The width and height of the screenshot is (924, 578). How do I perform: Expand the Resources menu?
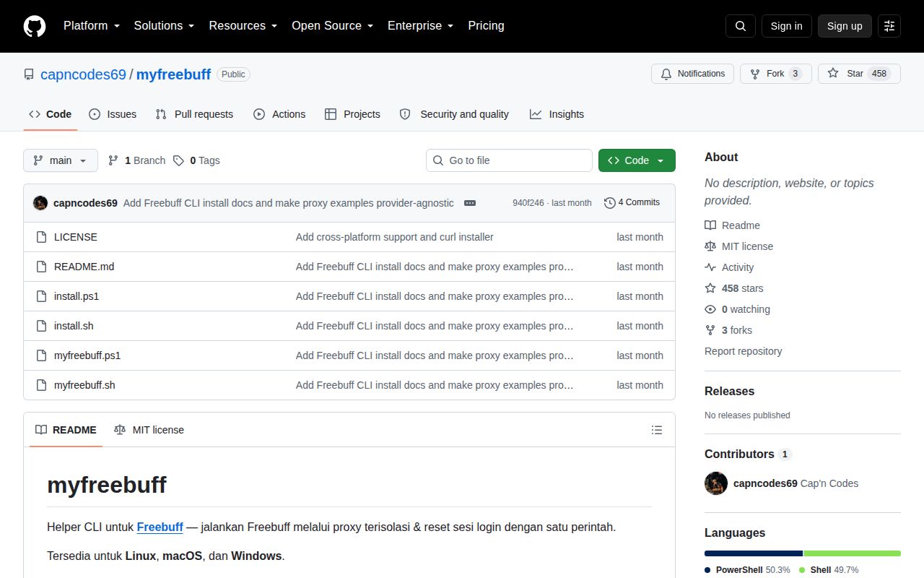pyautogui.click(x=243, y=26)
